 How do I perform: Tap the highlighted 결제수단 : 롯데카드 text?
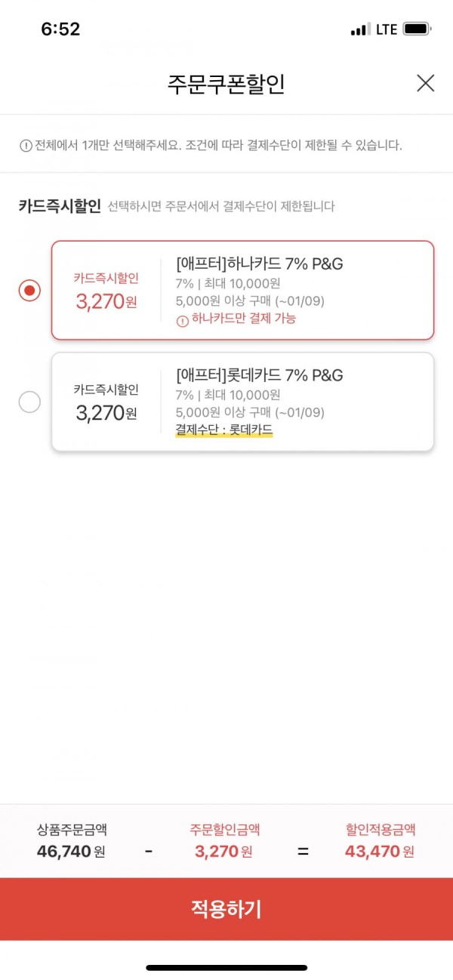(x=223, y=430)
